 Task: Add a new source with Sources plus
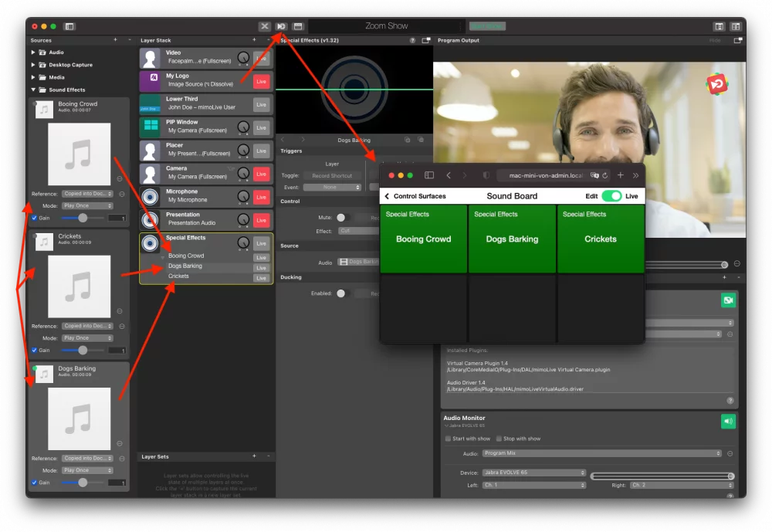coord(116,40)
